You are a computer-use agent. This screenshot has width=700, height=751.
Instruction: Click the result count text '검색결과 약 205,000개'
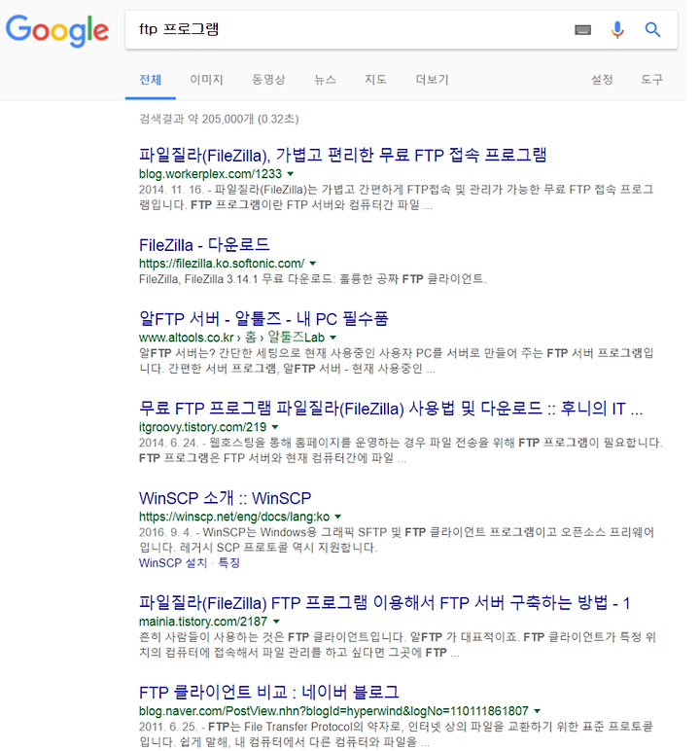(196, 120)
